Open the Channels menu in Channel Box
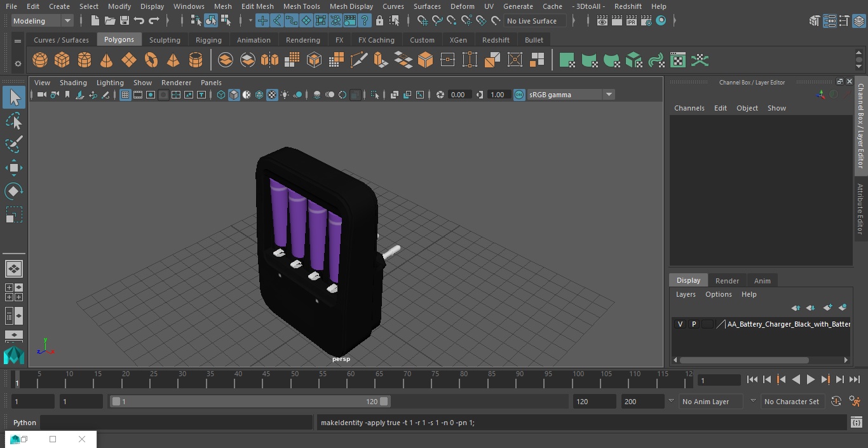The height and width of the screenshot is (448, 868). click(689, 108)
